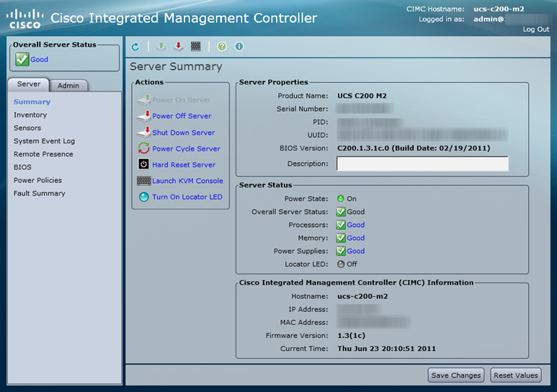The width and height of the screenshot is (557, 392).
Task: Log Out of CIMC
Action: point(535,29)
